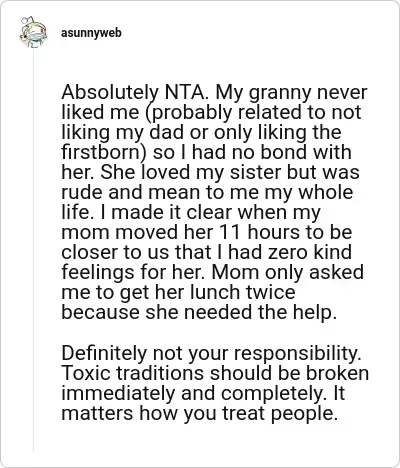Click the line 'Toxic traditions should be broken'
Image resolution: width=400 pixels, height=468 pixels.
(215, 373)
